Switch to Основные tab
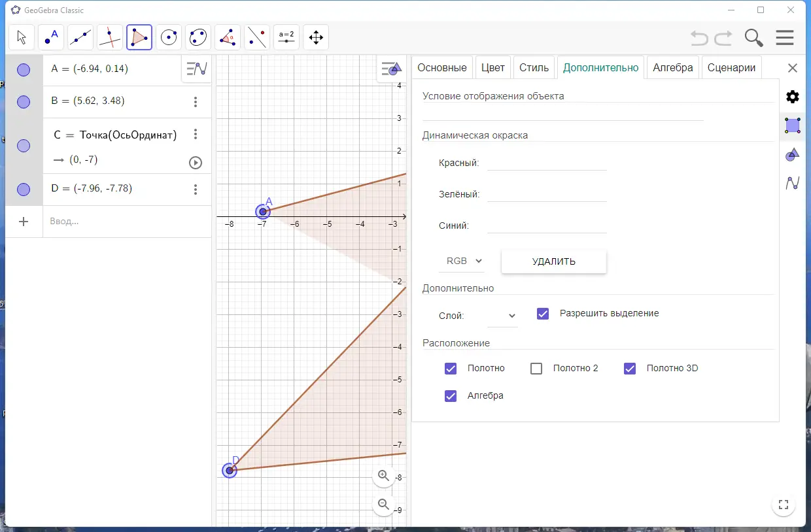Viewport: 811px width, 532px height. [442, 67]
